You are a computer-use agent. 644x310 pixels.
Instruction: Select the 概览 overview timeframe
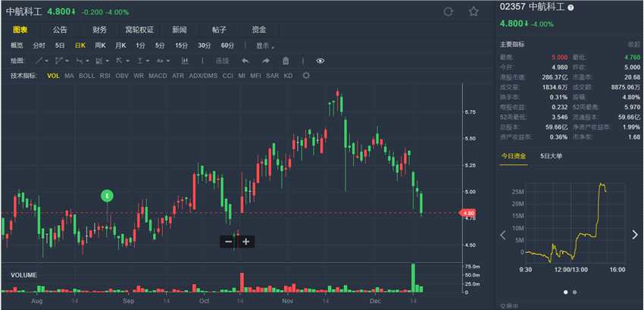(17, 45)
